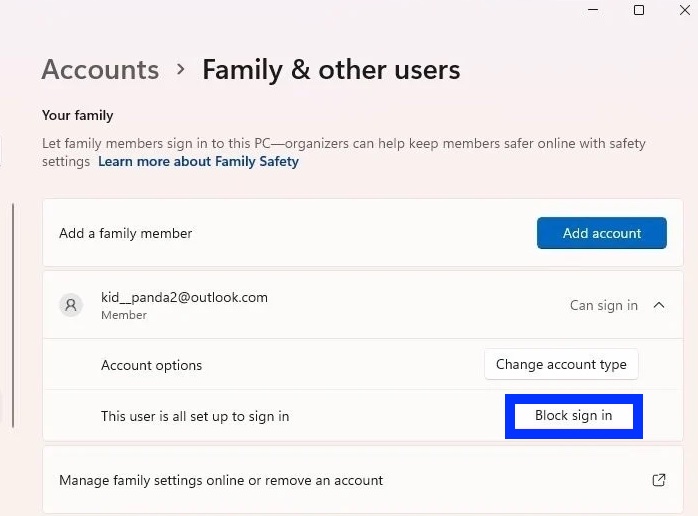
Task: Click the "This user is all set up" text
Action: 195,416
